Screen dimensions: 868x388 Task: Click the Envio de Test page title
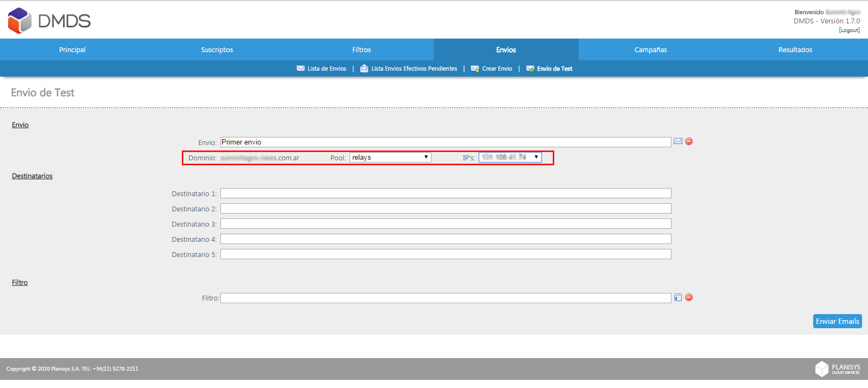pos(43,92)
